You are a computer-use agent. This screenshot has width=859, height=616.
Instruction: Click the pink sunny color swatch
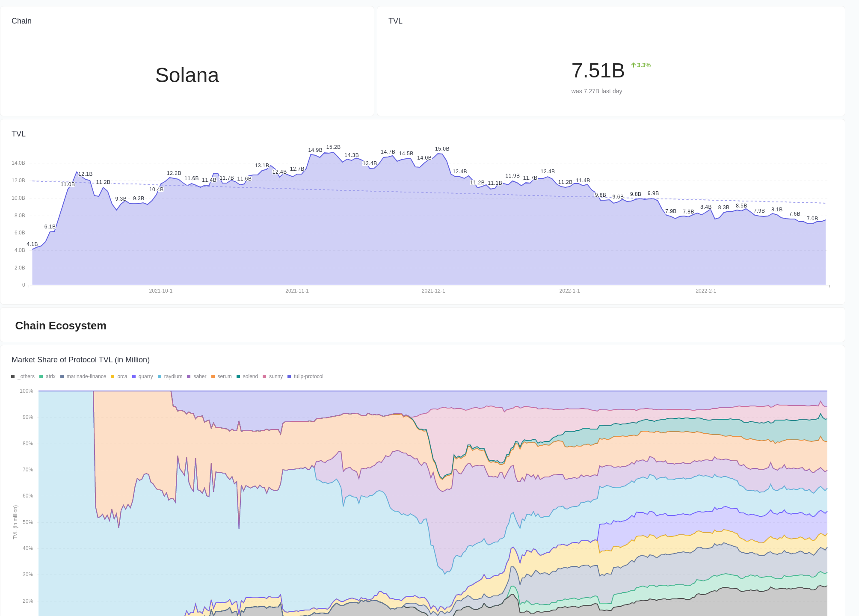pyautogui.click(x=264, y=376)
